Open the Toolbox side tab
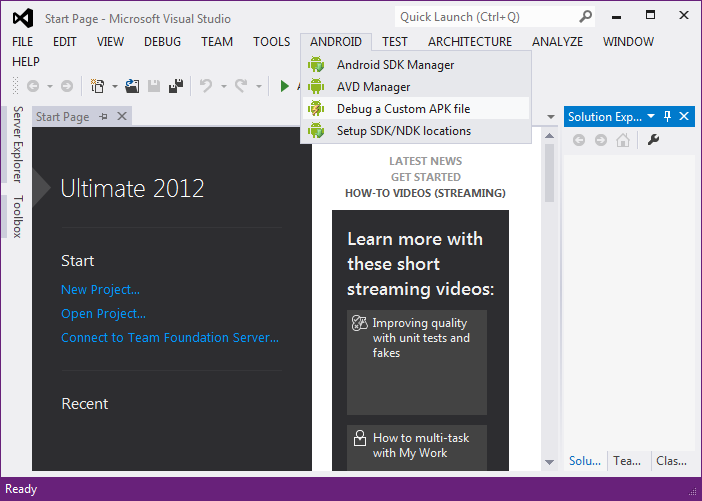This screenshot has width=702, height=501. point(17,216)
